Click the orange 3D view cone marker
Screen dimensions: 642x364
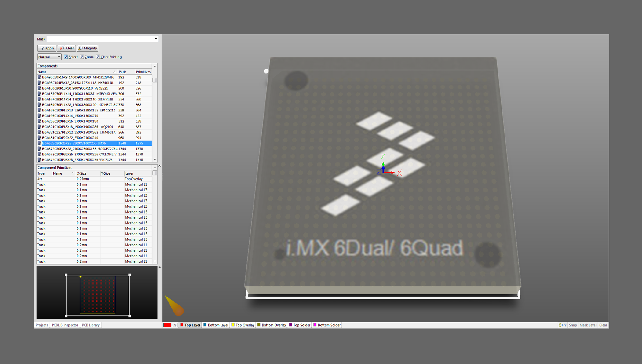175,306
